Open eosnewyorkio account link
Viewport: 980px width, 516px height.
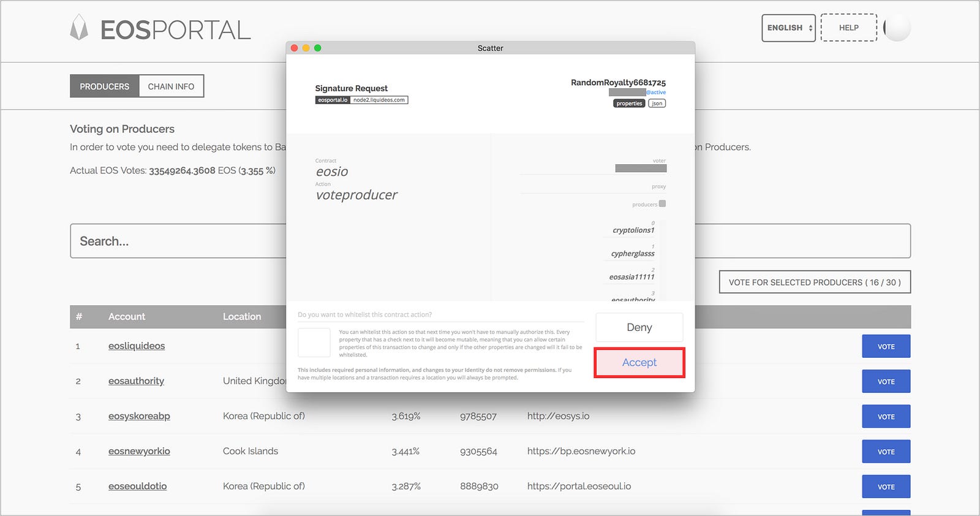[x=139, y=451]
